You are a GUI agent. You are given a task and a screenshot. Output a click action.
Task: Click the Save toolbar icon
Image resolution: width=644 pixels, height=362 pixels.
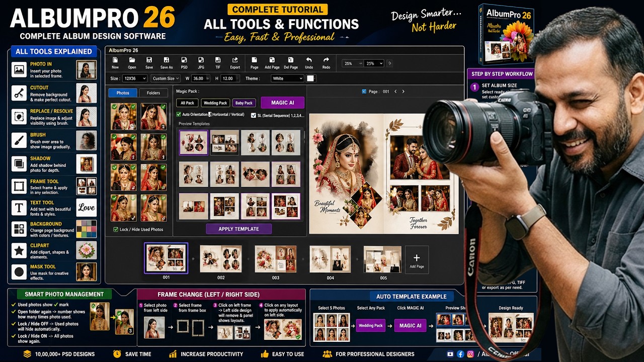tap(149, 60)
